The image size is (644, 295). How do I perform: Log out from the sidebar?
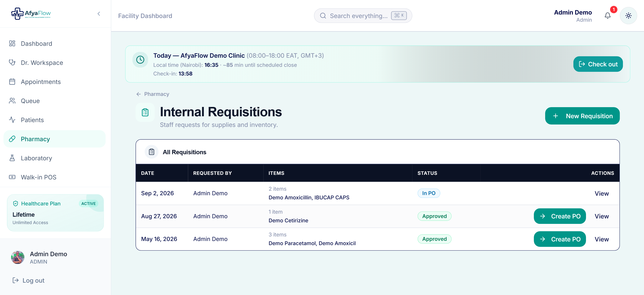tap(28, 280)
